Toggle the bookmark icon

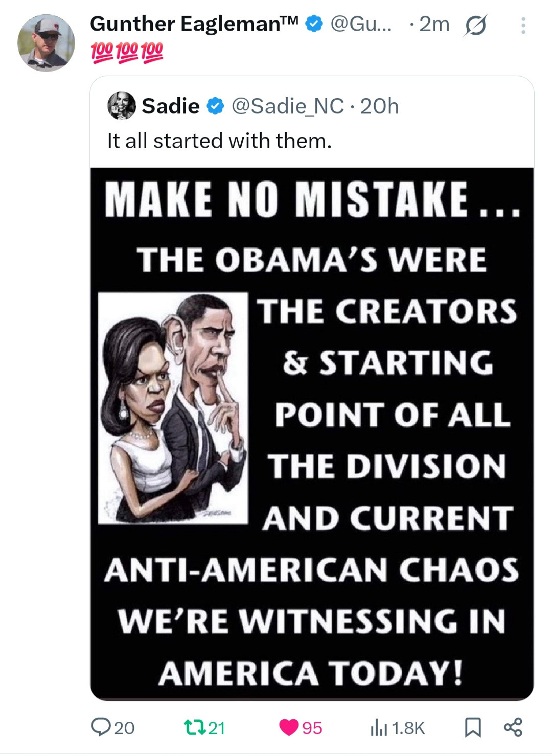coord(473,727)
